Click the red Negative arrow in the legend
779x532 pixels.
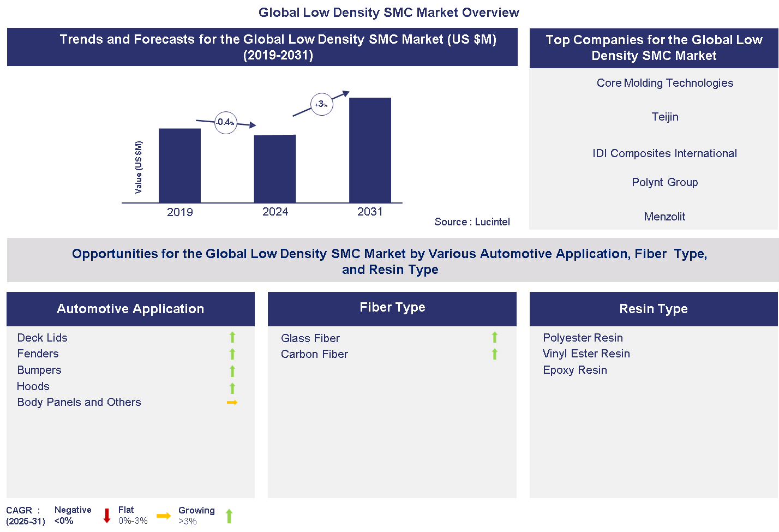(x=106, y=515)
